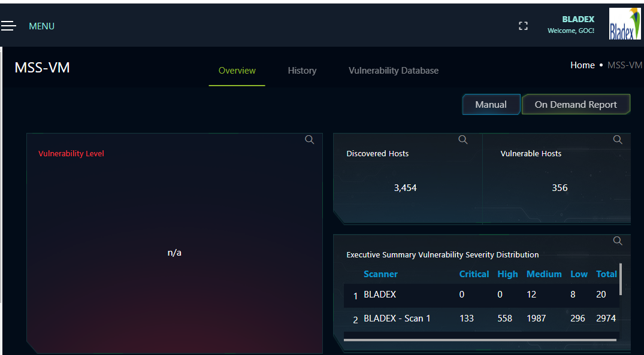644x355 pixels.
Task: Click the table's vertical scrollbar
Action: (620, 279)
